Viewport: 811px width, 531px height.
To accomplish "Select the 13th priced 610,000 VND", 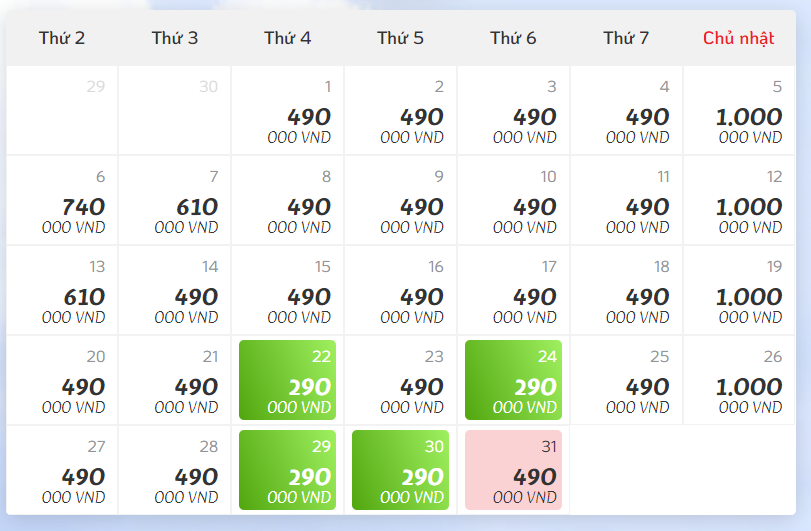I will [x=62, y=290].
